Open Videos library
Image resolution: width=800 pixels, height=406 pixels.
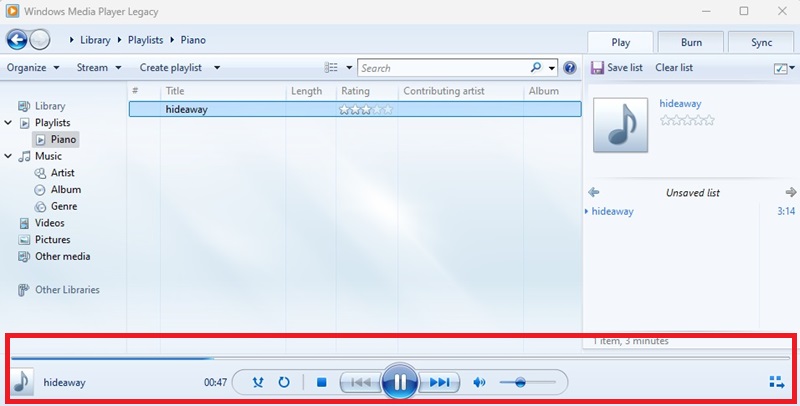click(49, 223)
